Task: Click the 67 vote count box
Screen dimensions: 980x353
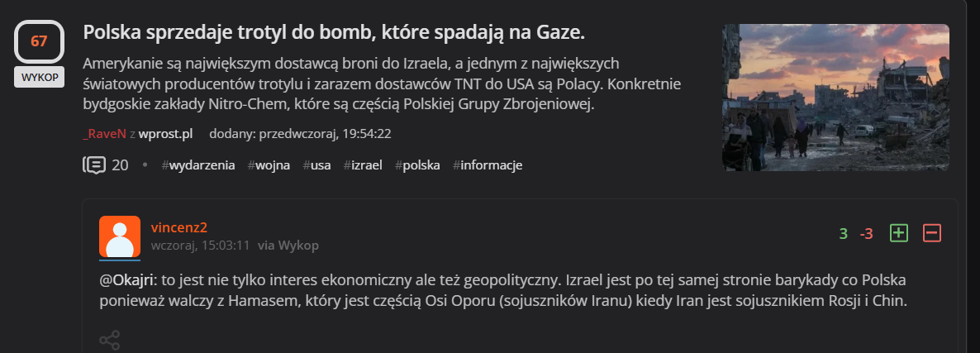Action: pyautogui.click(x=39, y=41)
